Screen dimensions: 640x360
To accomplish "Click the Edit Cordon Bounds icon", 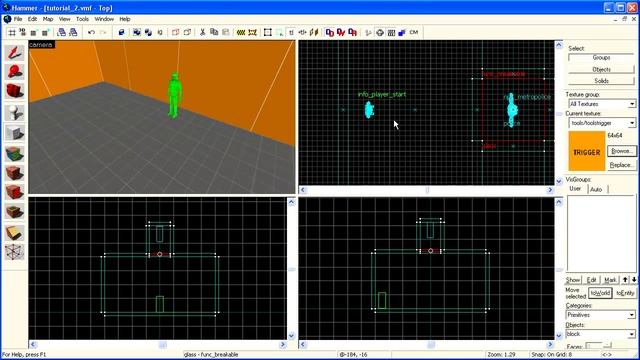I will click(x=253, y=32).
